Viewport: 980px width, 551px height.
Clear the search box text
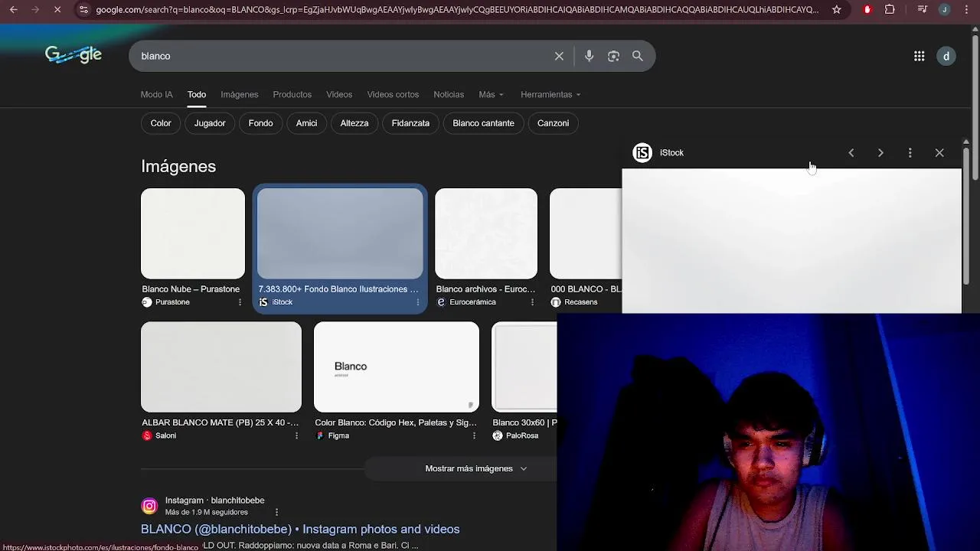tap(559, 56)
